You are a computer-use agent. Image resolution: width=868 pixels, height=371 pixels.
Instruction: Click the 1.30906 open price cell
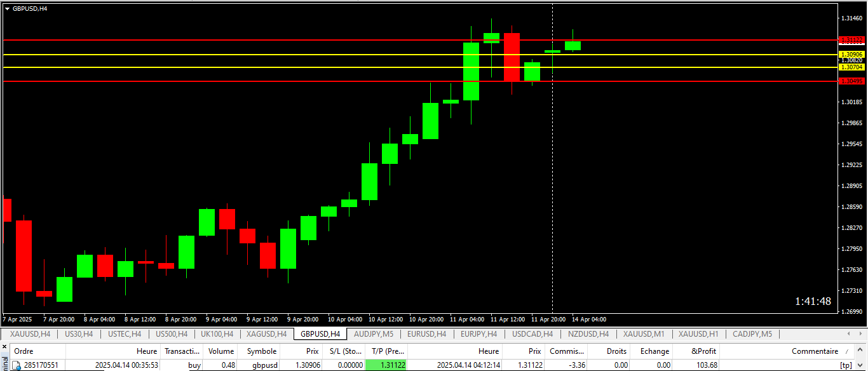point(307,365)
